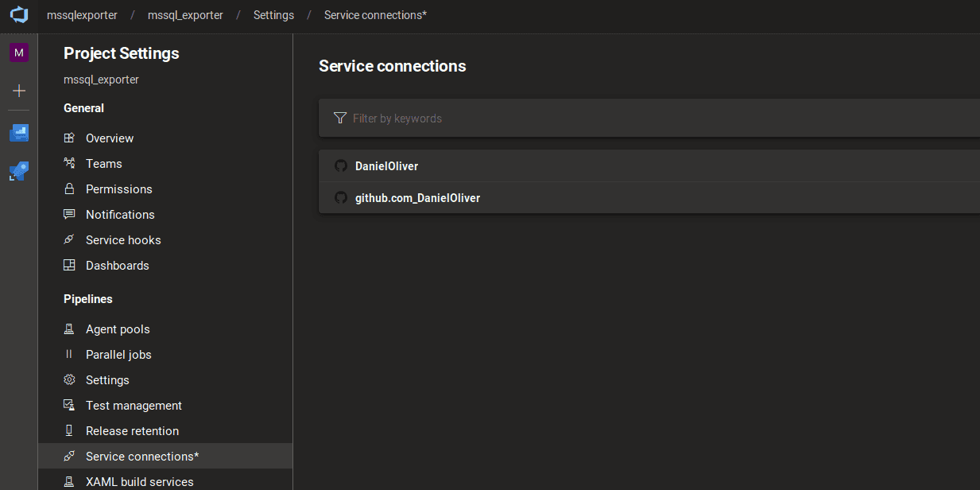Click the Dashboards grid icon

69,266
